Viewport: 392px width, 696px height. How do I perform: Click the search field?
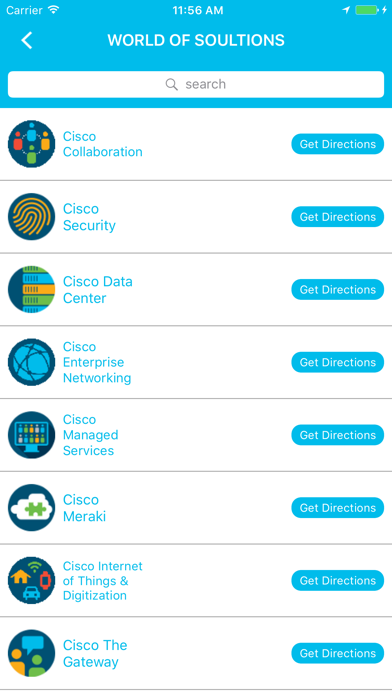196,84
